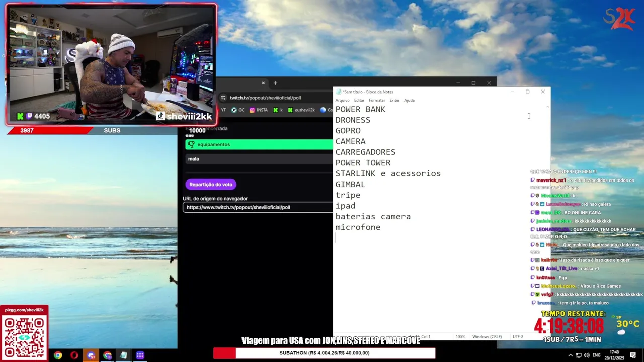This screenshot has height=362, width=644.
Task: Click the 'GIMBAL' line in Notepad
Action: coord(350,184)
